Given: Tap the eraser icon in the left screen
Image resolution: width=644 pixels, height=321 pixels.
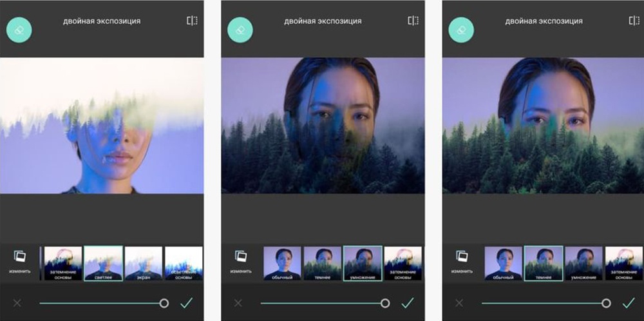Looking at the screenshot, I should 19,30.
